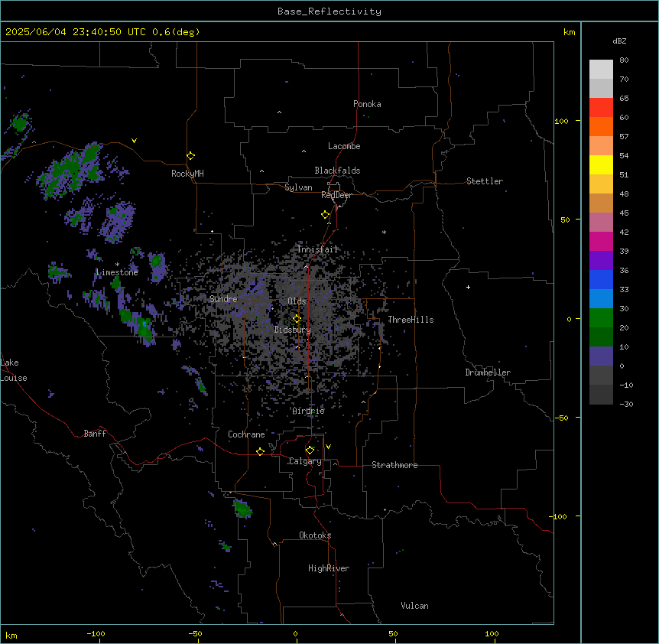
Task: Select the yellow diamond marker between Olds and Didsbury
Action: pyautogui.click(x=297, y=319)
